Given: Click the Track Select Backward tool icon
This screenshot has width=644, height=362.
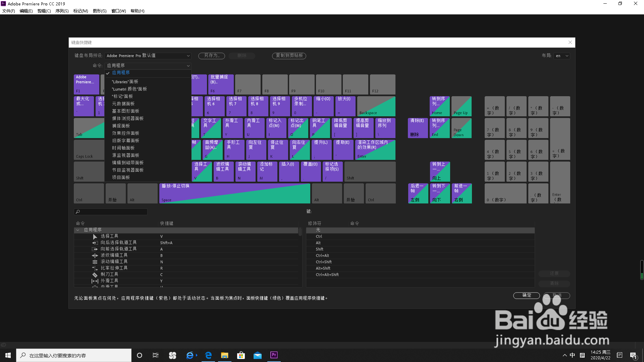Looking at the screenshot, I should coord(95,243).
